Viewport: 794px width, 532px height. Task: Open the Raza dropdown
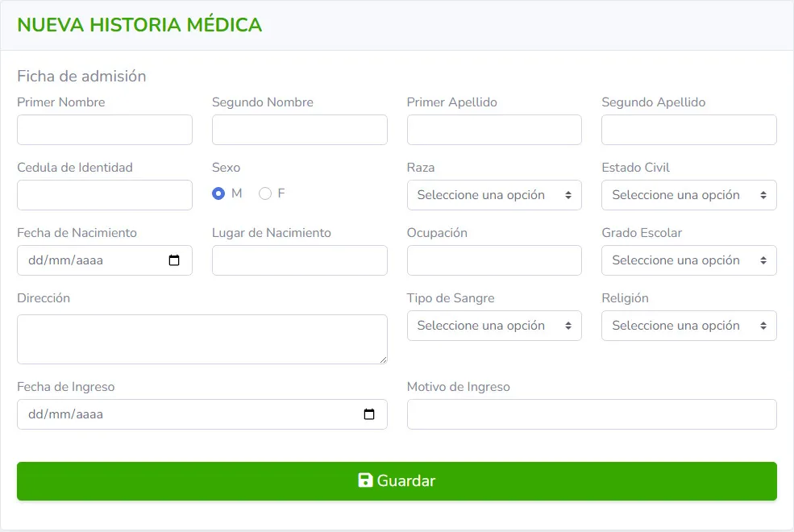tap(494, 195)
